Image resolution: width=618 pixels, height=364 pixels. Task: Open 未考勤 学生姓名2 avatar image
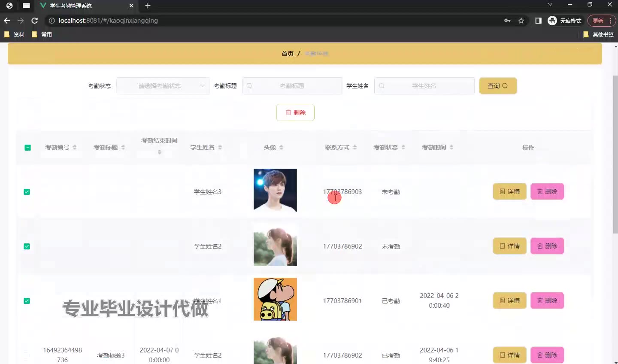[275, 245]
